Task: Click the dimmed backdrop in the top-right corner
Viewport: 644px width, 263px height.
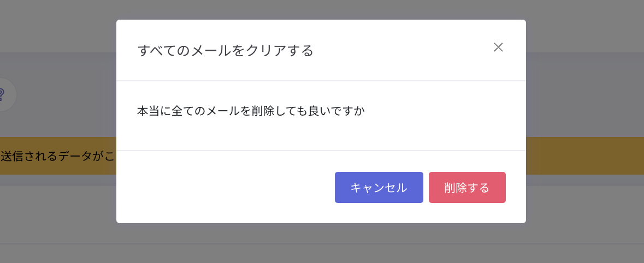Action: [x=585, y=26]
